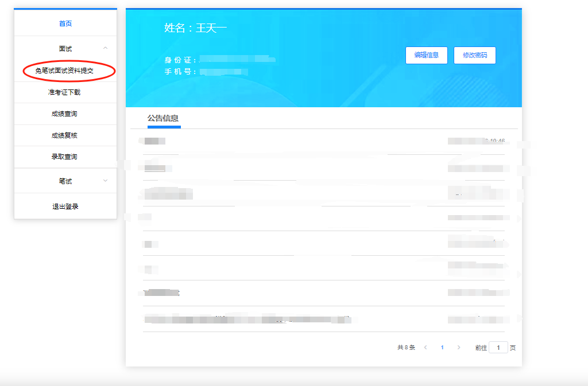This screenshot has height=386, width=588.
Task: Switch to the 公告信息 tab
Action: pos(163,118)
